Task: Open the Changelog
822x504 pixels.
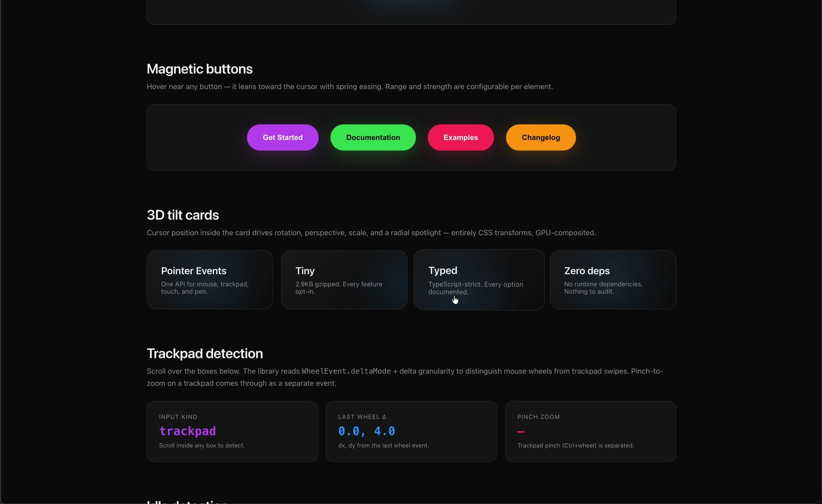Action: [541, 137]
